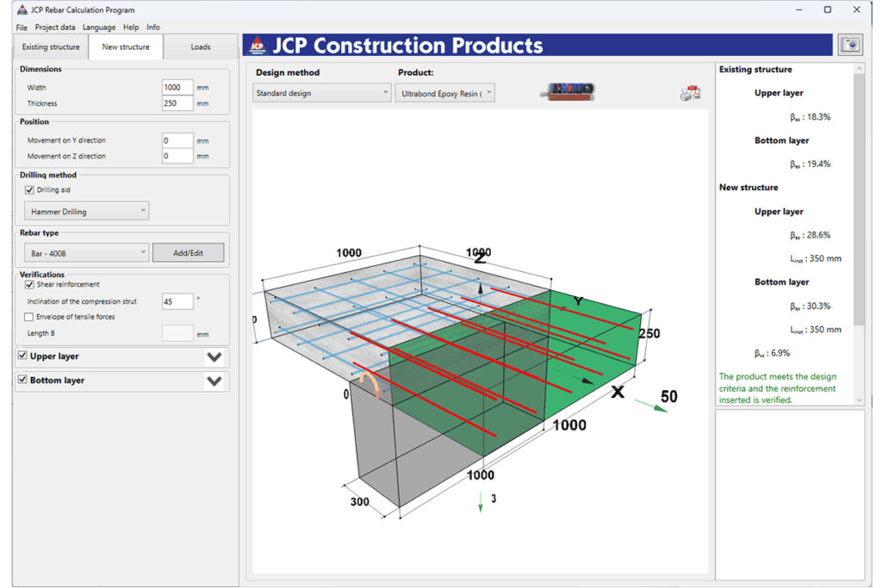Click the Movement on Y direction field

click(x=177, y=140)
